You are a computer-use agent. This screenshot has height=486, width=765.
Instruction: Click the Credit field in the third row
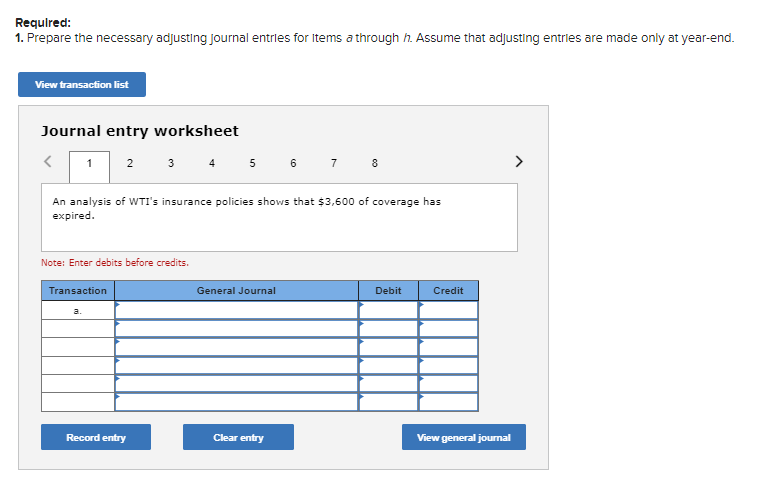[x=448, y=347]
